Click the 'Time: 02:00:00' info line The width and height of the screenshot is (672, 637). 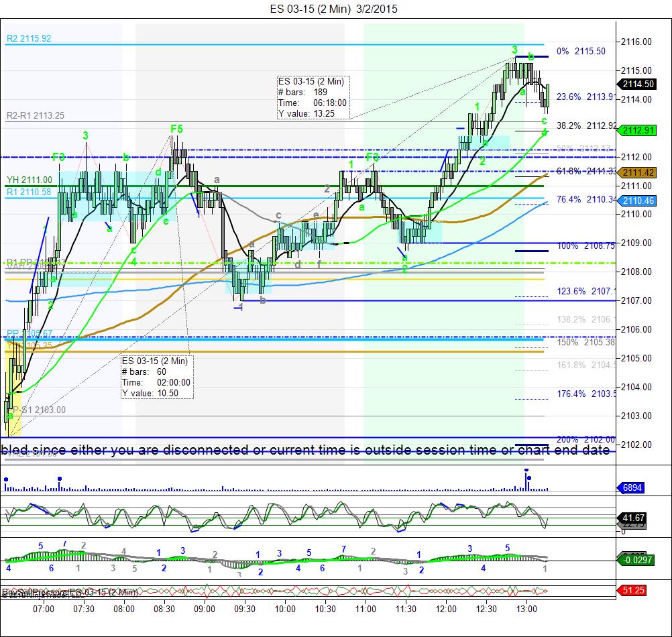coord(156,383)
